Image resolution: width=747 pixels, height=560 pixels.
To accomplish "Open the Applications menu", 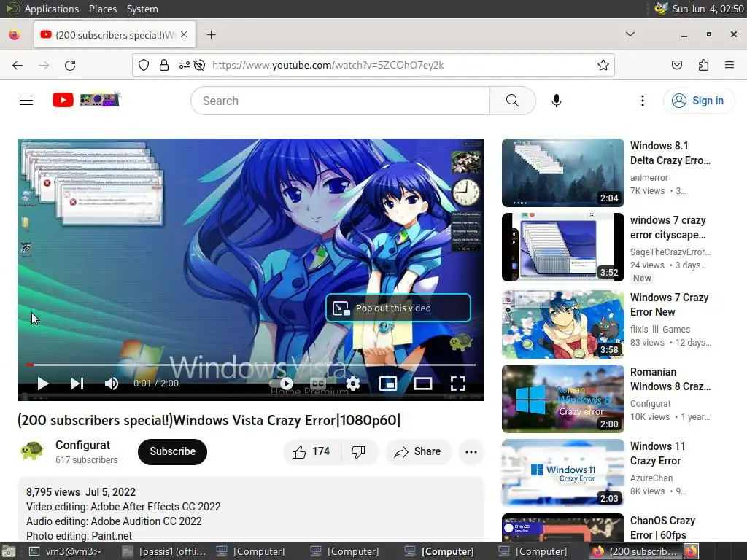I will click(52, 9).
